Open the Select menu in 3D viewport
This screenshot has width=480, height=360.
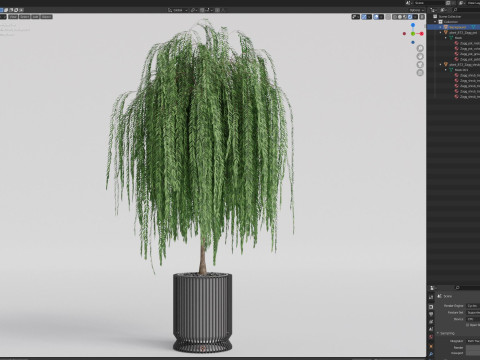pos(24,17)
